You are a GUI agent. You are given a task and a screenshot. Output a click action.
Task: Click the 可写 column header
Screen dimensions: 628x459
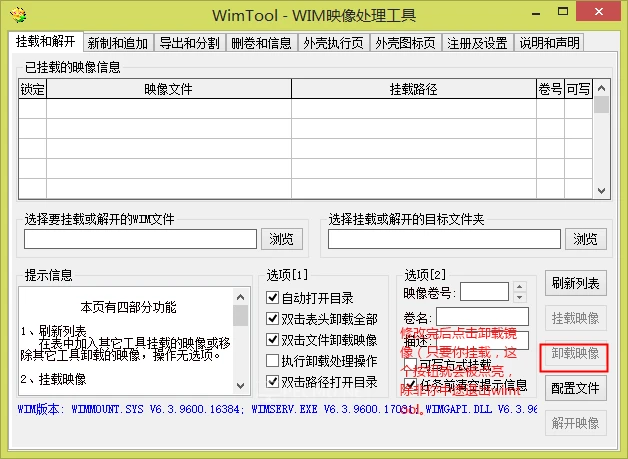click(578, 89)
